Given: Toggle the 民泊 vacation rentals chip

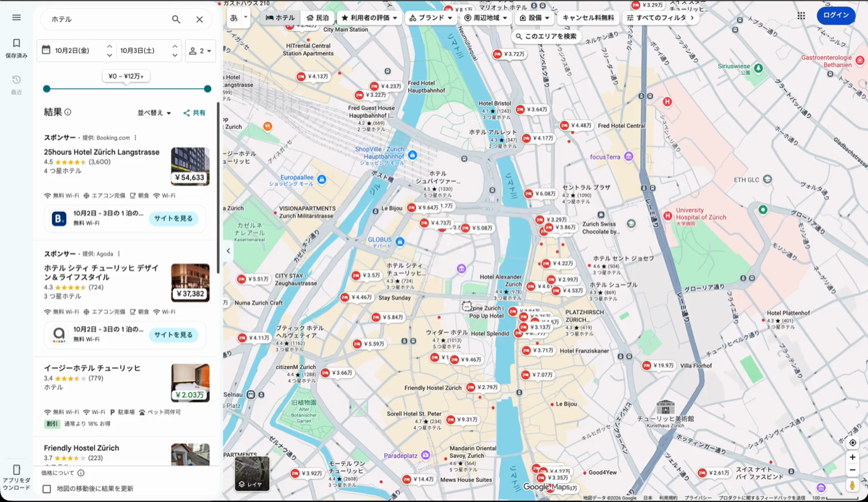Looking at the screenshot, I should coord(318,17).
